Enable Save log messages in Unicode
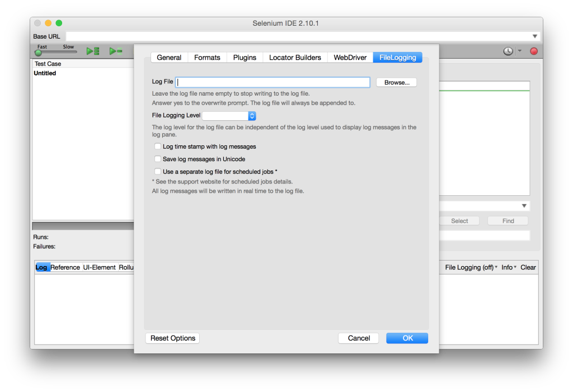Viewport: 573px width, 392px height. click(157, 159)
